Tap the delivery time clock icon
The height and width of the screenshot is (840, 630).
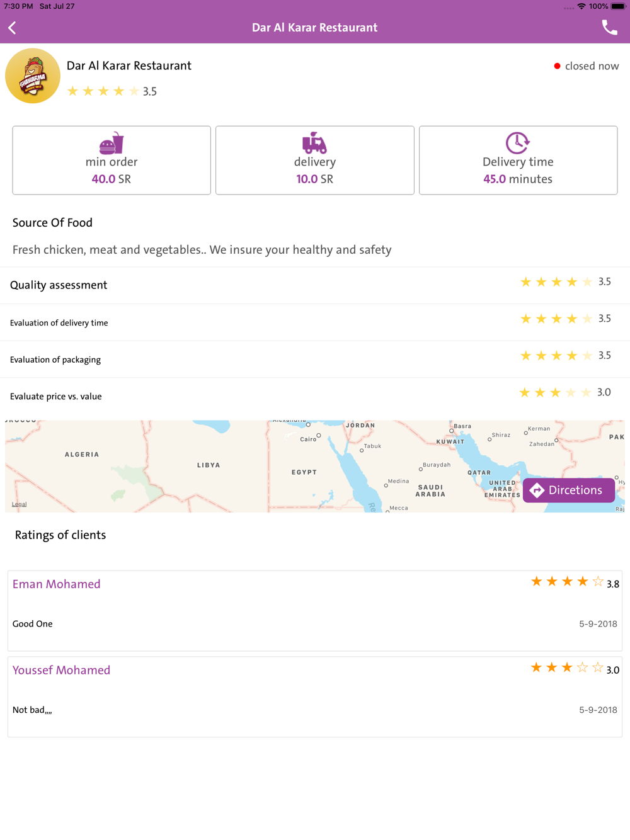tap(517, 143)
